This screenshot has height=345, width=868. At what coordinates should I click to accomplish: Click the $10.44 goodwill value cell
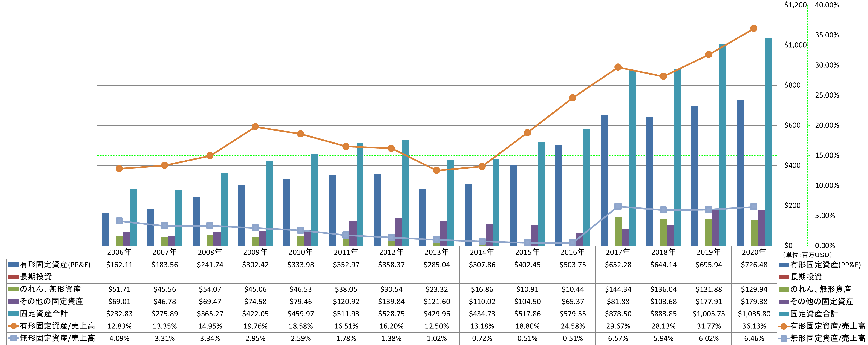coord(572,289)
